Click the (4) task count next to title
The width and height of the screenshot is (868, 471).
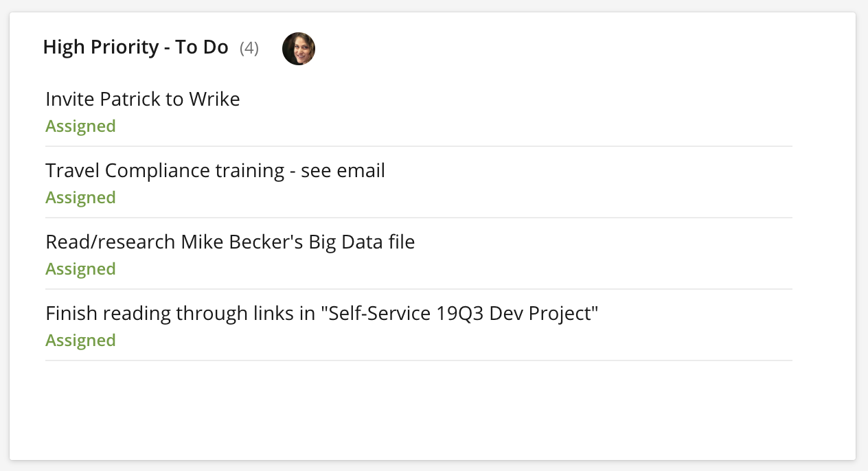tap(249, 49)
